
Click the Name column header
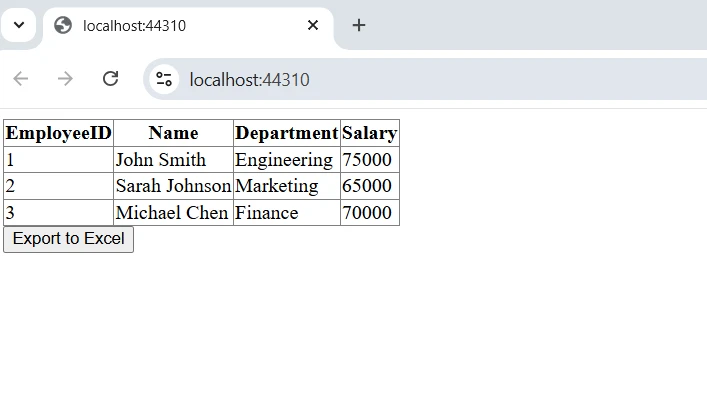(173, 133)
